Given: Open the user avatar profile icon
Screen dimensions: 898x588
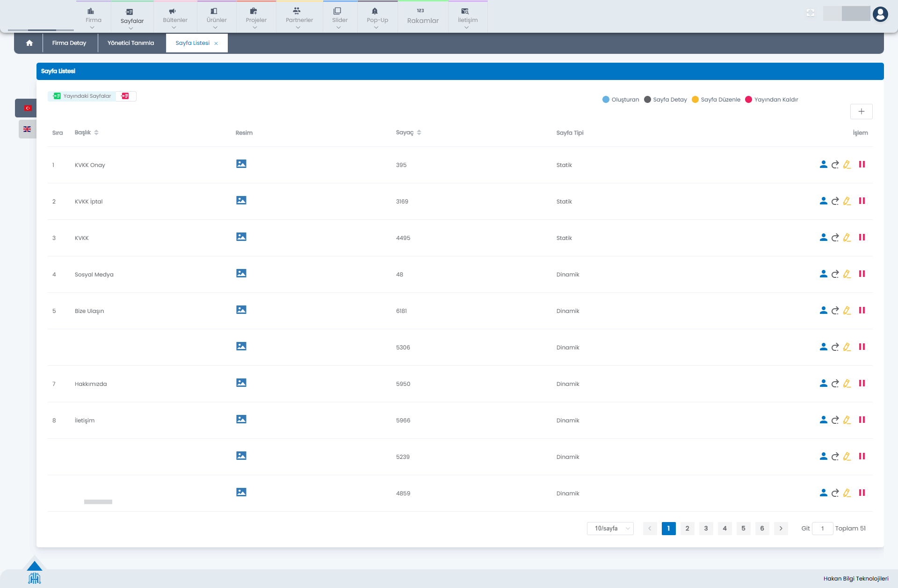Looking at the screenshot, I should coord(880,14).
